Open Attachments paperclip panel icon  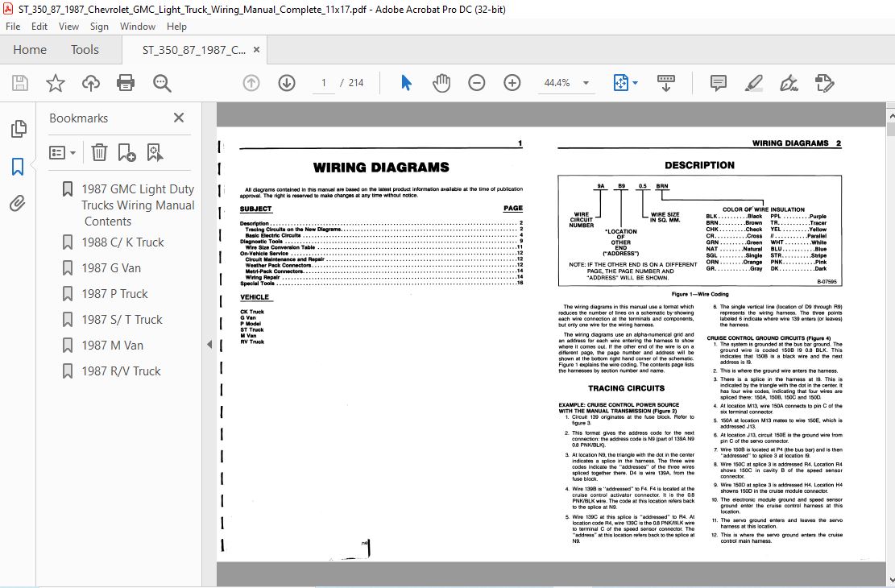coord(18,203)
